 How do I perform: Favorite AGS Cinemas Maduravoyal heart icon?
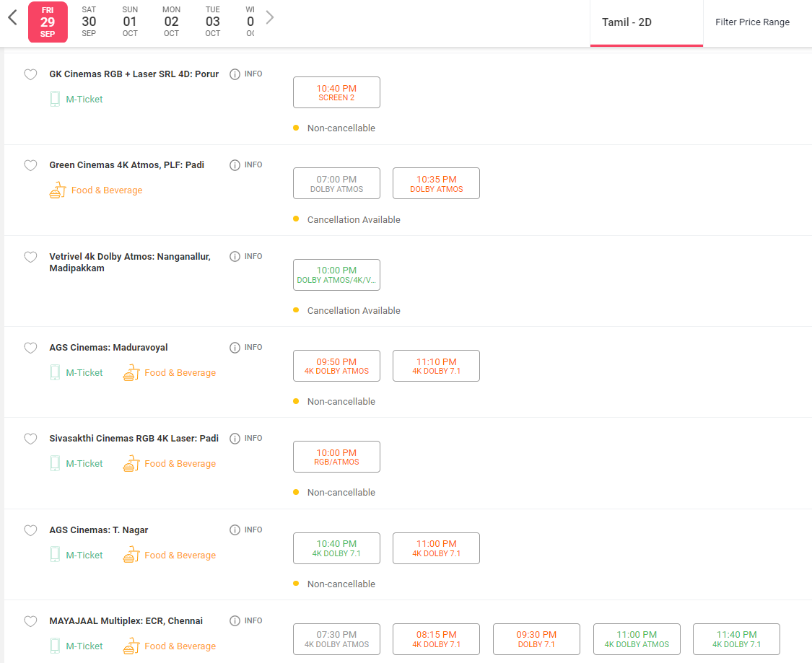pyautogui.click(x=30, y=348)
